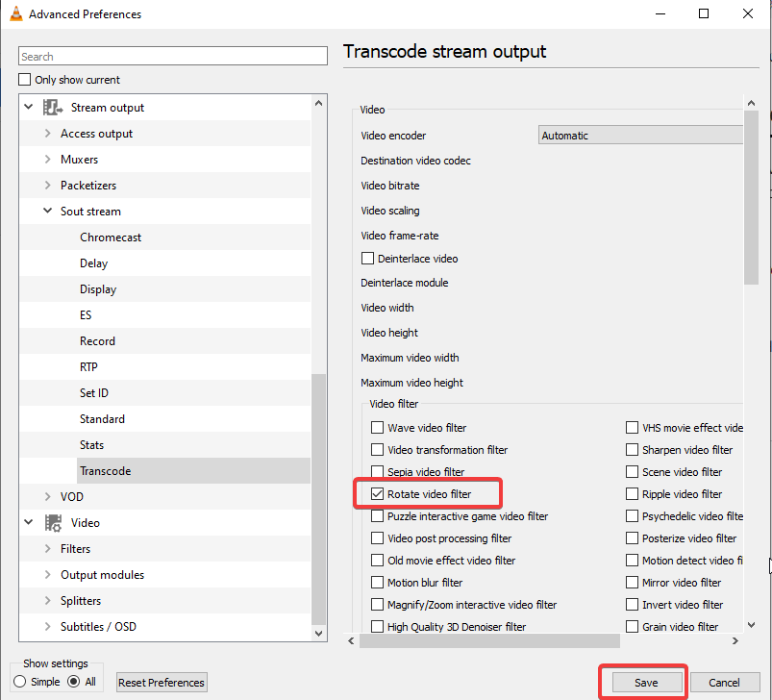The width and height of the screenshot is (772, 700).
Task: Enable the Sepia video filter checkbox
Action: [x=377, y=472]
